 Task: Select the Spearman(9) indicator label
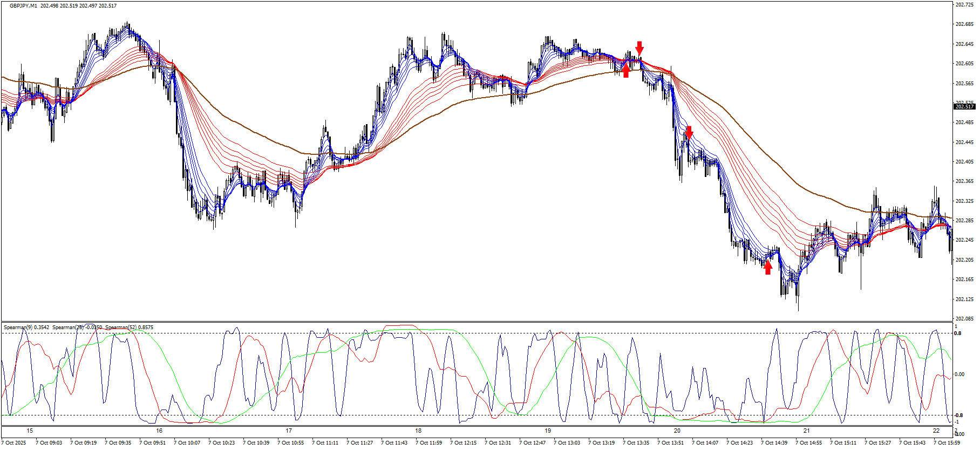click(26, 328)
